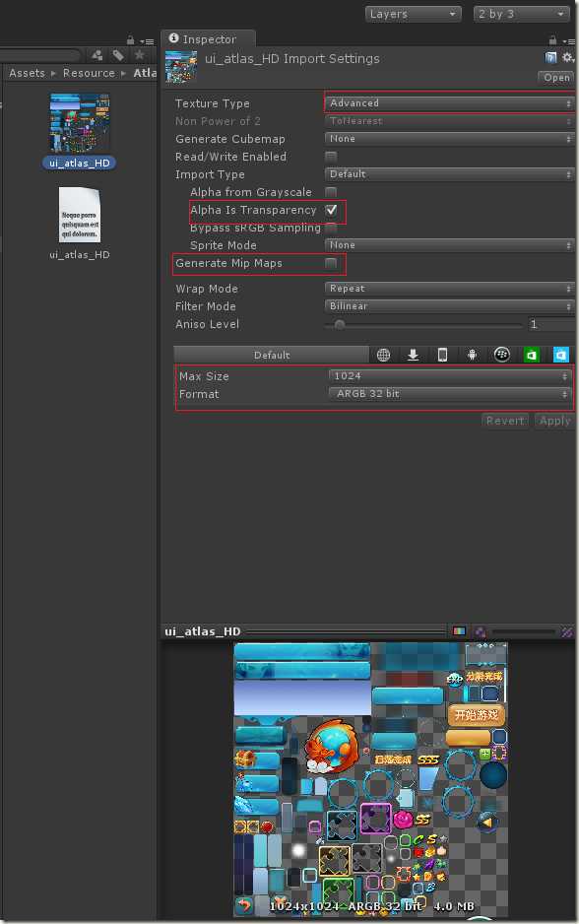Select the BlackBerry platform tab icon
Screen dimensions: 579x924
(x=502, y=355)
